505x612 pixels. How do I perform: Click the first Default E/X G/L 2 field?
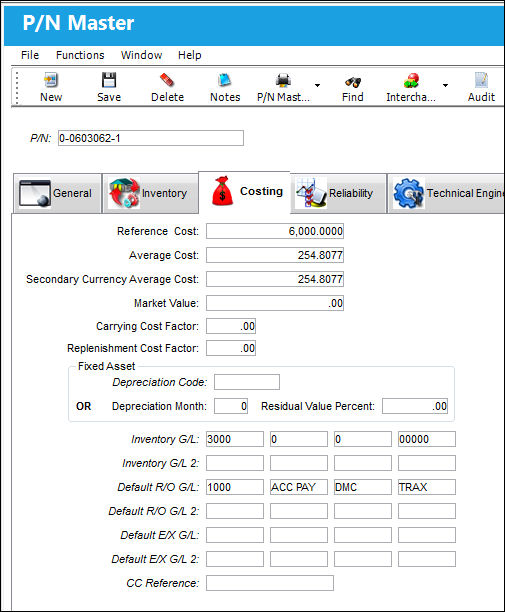point(235,559)
